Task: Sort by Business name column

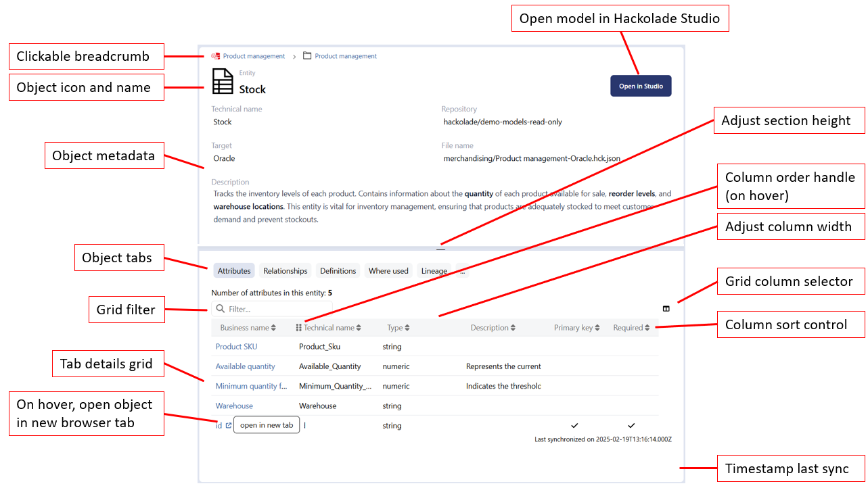Action: point(273,328)
